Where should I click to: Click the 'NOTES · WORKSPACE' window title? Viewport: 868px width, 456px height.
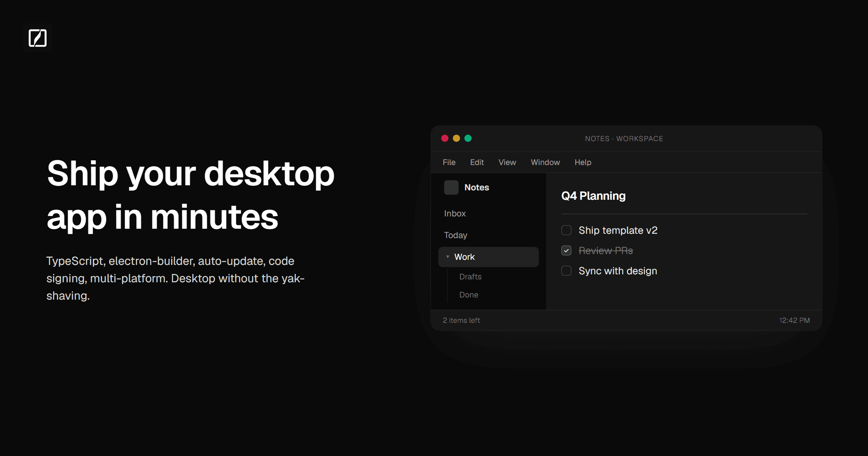pyautogui.click(x=624, y=139)
